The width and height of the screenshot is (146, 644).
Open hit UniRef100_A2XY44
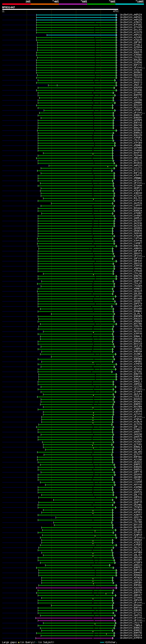tap(131, 50)
